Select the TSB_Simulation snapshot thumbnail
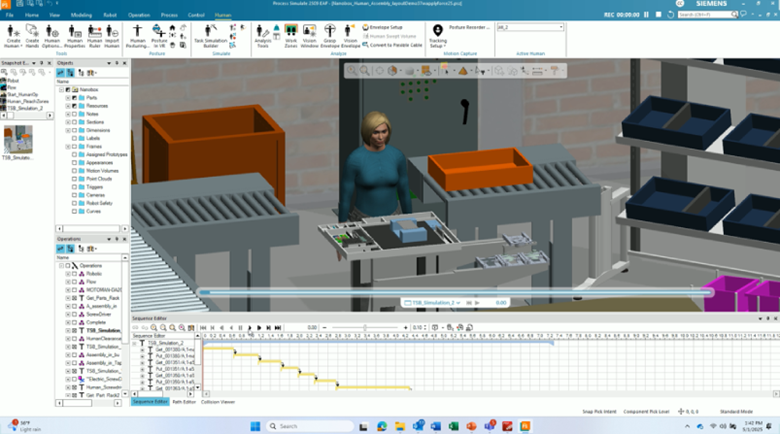Viewport: 780px width, 434px height. point(19,139)
